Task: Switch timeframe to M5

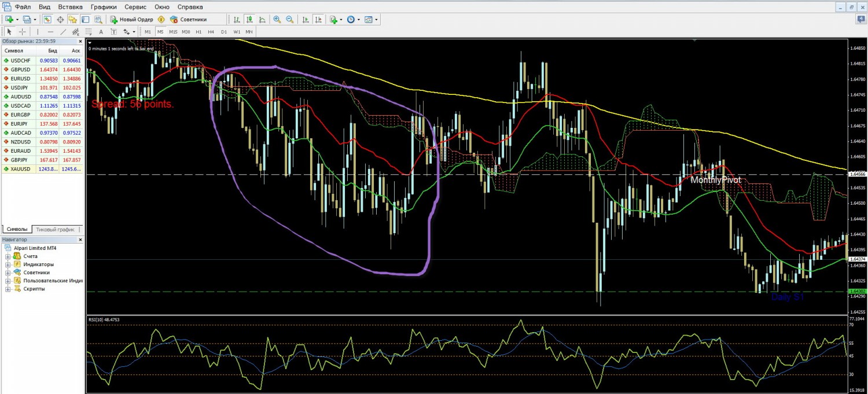Action: pyautogui.click(x=160, y=31)
